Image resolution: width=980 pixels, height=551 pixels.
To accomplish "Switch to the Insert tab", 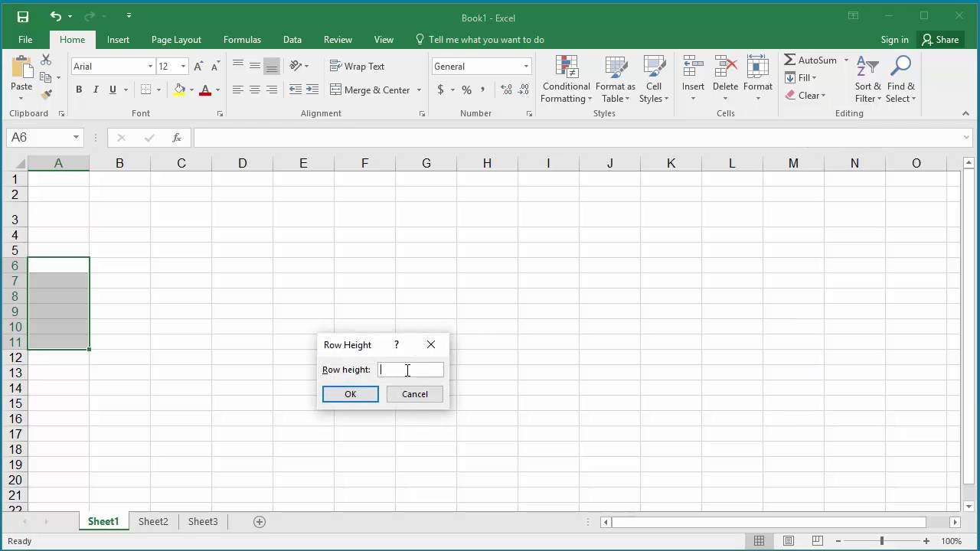I will (118, 40).
